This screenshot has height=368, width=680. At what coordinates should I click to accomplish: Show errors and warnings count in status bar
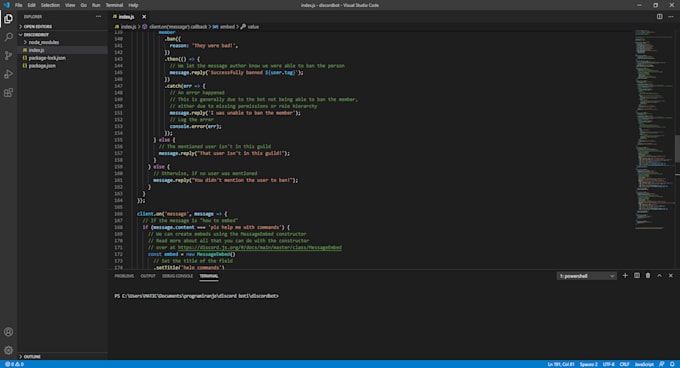(14, 364)
